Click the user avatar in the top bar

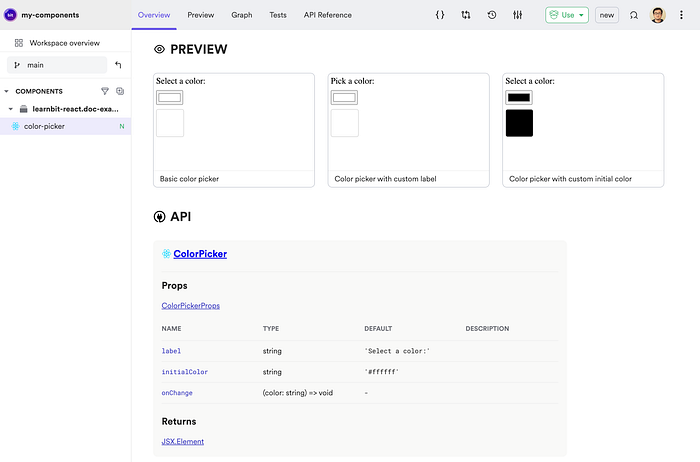(658, 15)
